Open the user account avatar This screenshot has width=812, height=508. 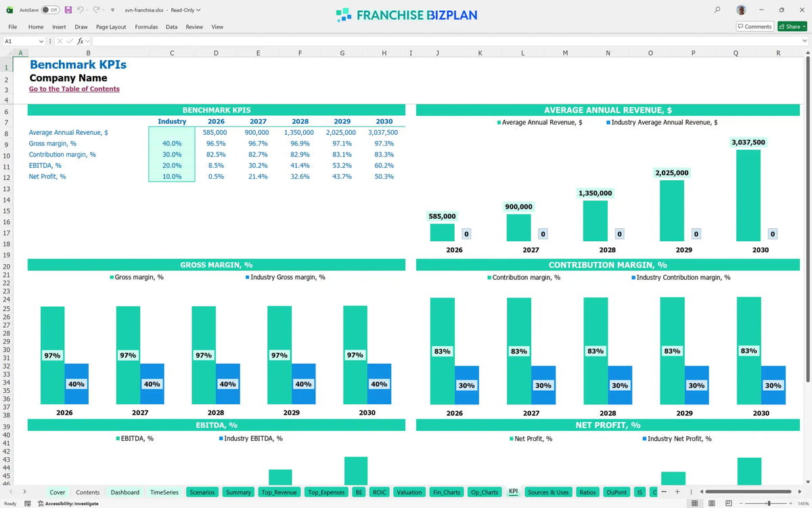[x=742, y=10]
